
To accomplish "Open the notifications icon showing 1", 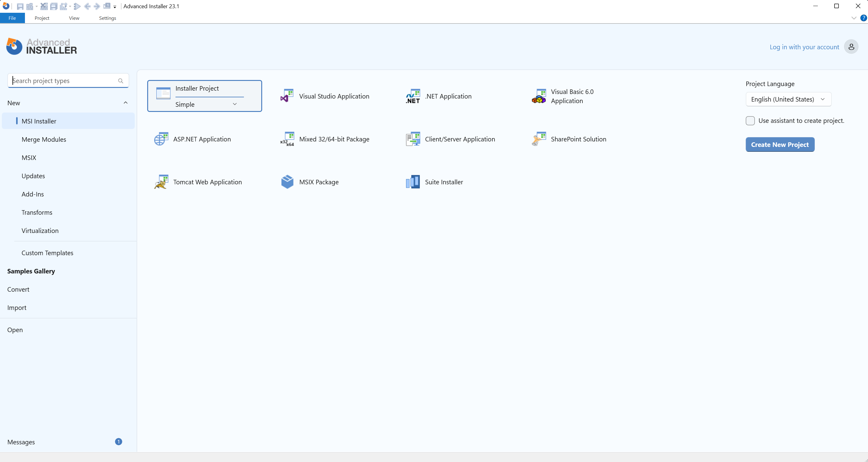I will point(107,6).
